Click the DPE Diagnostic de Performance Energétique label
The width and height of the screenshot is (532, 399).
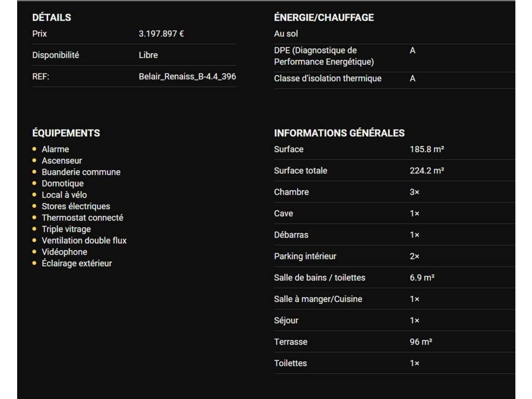324,56
